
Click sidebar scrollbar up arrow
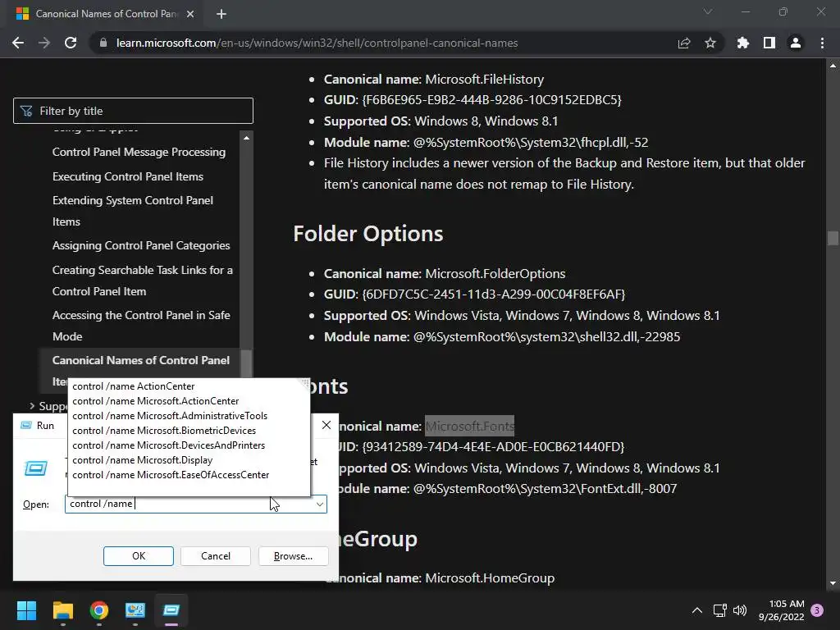coord(246,138)
